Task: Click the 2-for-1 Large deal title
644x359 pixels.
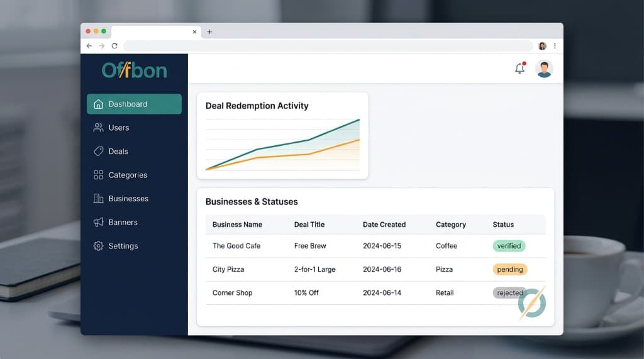Action: 314,269
